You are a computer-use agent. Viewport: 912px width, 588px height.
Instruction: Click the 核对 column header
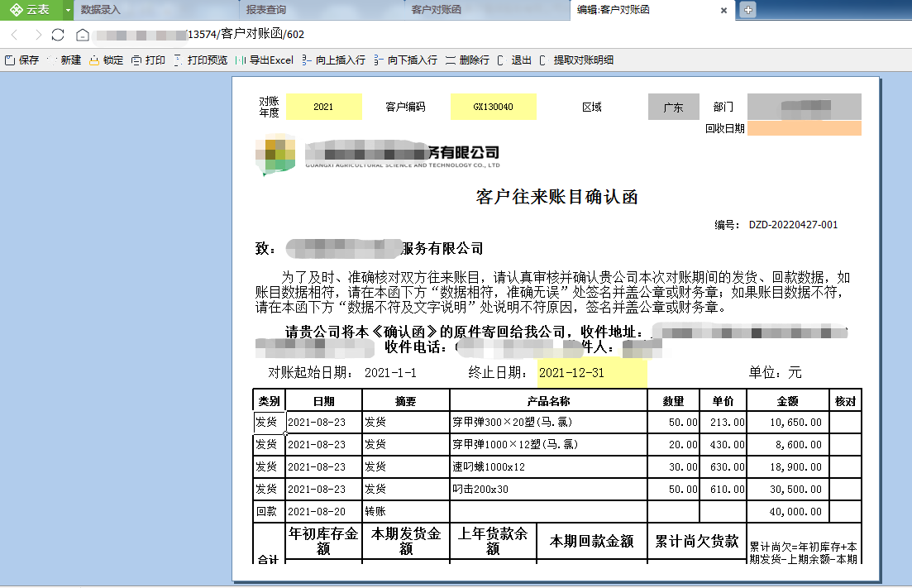pos(845,401)
